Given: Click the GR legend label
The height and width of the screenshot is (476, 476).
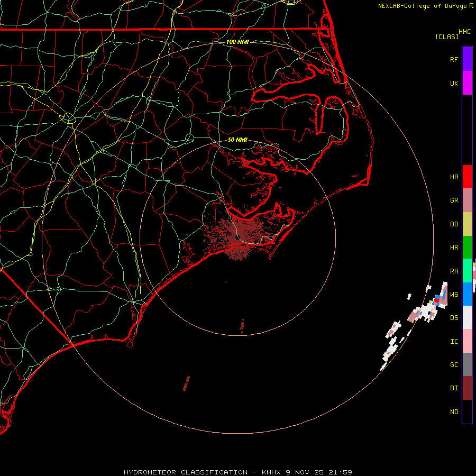Looking at the screenshot, I should click(454, 200).
